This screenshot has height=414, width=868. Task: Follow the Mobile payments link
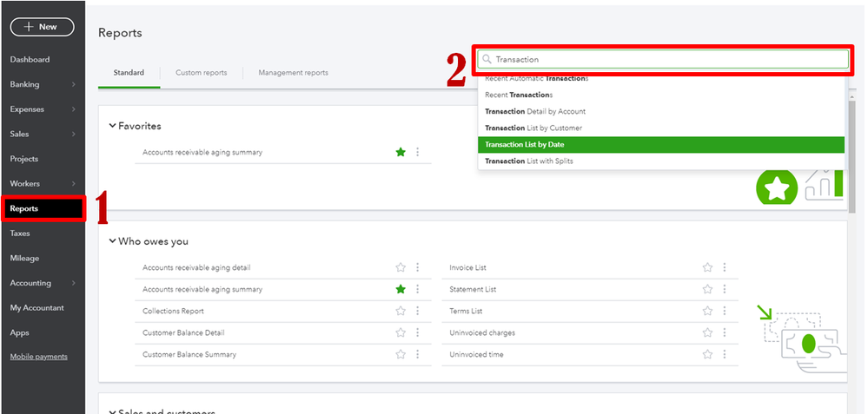pyautogui.click(x=39, y=357)
